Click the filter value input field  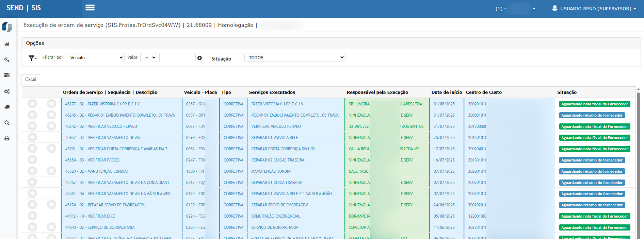177,57
